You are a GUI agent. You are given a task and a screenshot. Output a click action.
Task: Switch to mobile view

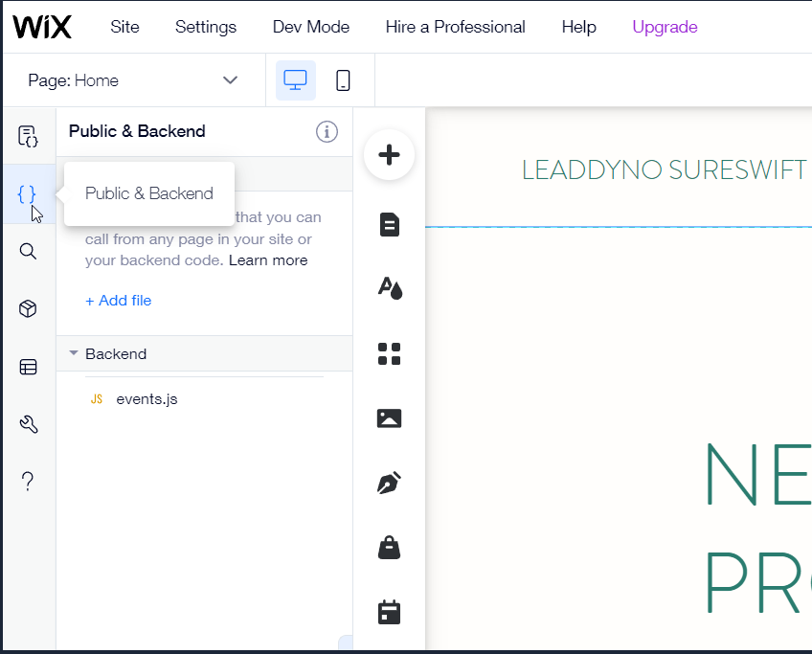click(343, 80)
